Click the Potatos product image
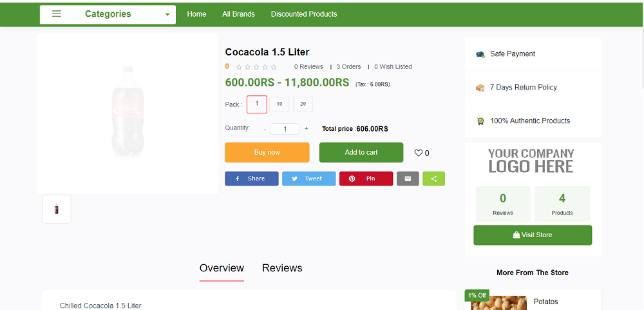This screenshot has height=310, width=644. [x=498, y=303]
